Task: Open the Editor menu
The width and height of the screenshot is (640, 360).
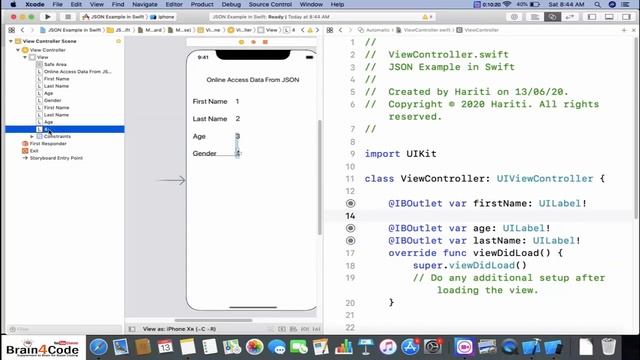Action: (174, 4)
